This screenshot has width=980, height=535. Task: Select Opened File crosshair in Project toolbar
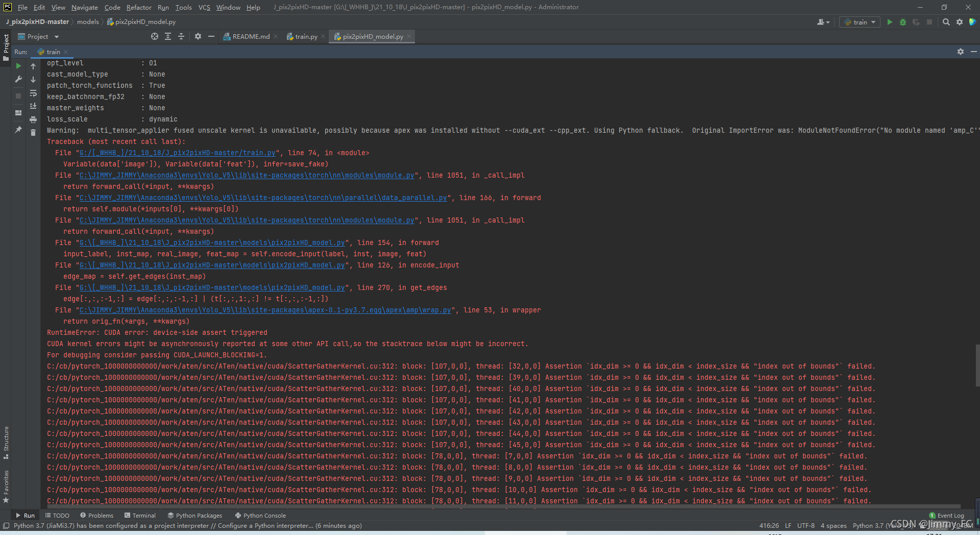click(154, 36)
